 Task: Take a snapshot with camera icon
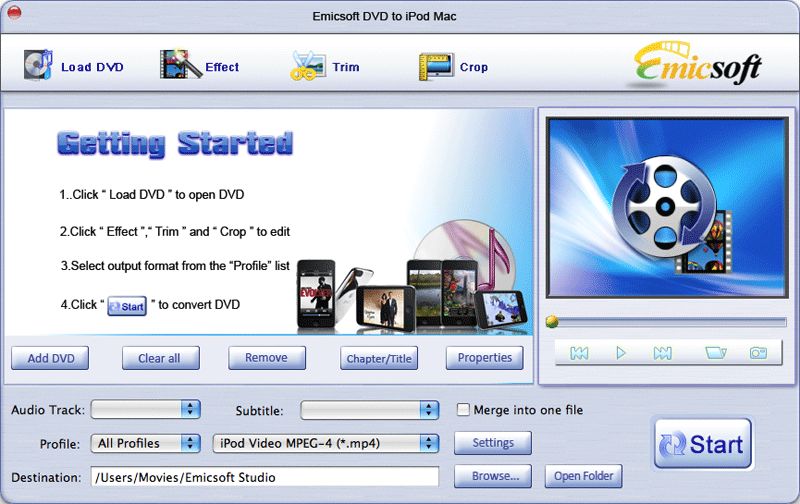coord(758,353)
